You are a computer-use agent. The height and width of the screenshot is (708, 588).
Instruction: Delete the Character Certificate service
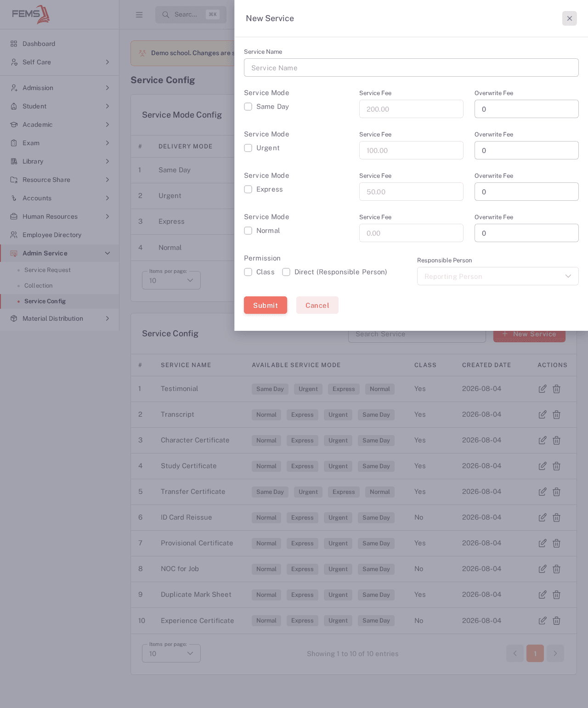[556, 440]
